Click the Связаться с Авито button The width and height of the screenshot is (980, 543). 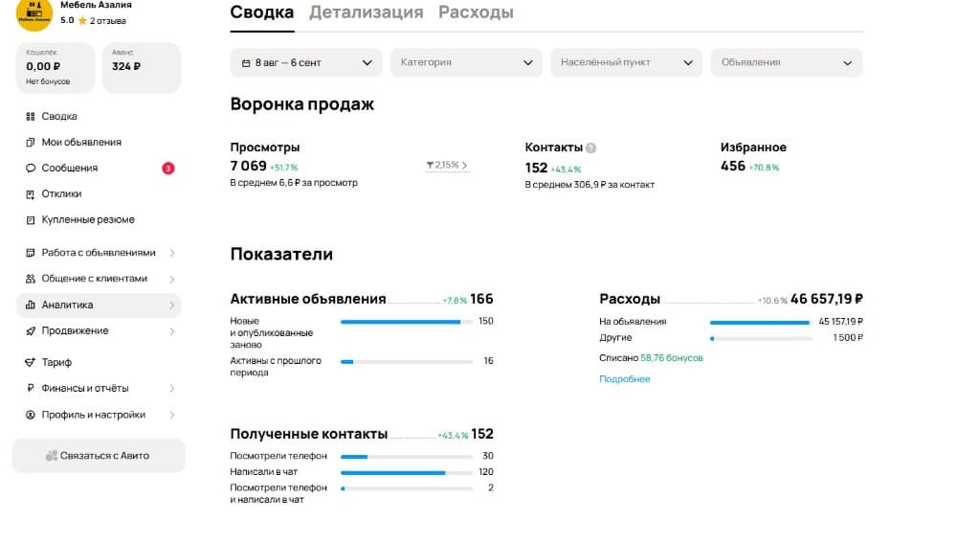click(99, 456)
